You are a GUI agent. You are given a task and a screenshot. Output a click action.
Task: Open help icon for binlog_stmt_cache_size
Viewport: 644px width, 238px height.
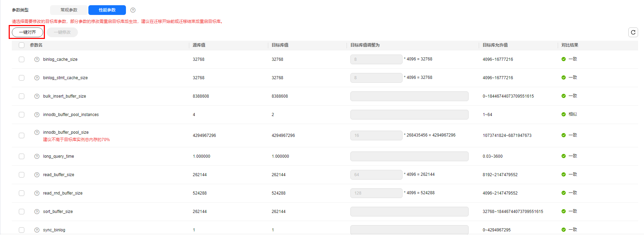coord(37,78)
